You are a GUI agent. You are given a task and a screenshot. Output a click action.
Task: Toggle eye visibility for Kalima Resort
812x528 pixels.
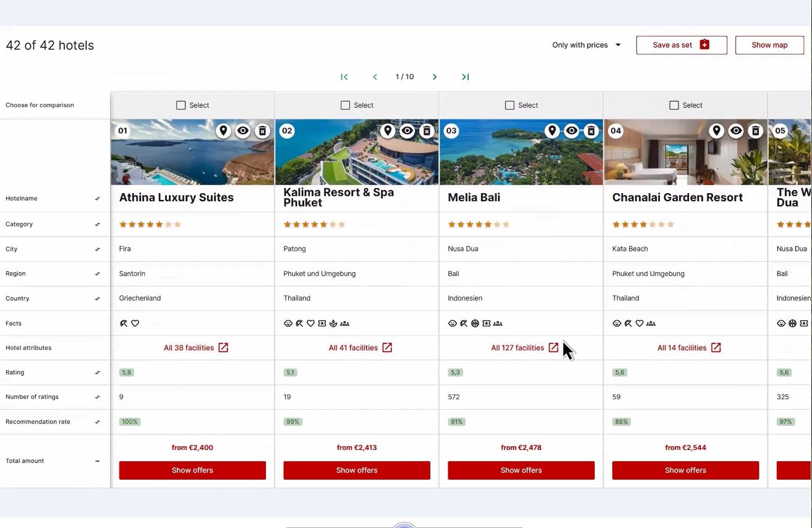[408, 131]
